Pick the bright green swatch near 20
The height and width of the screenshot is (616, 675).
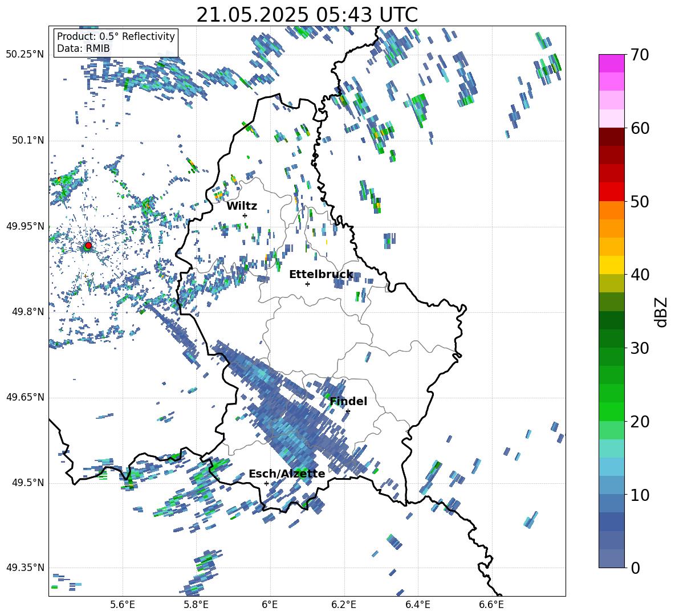(612, 411)
